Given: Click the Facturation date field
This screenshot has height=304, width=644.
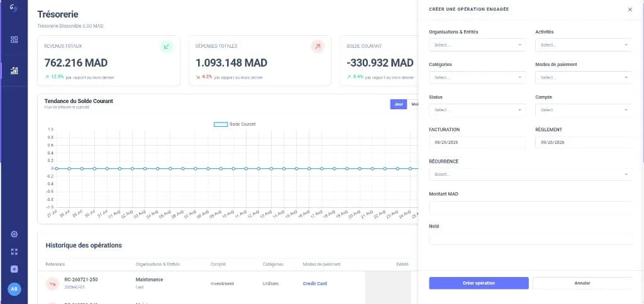Looking at the screenshot, I should pos(477,143).
